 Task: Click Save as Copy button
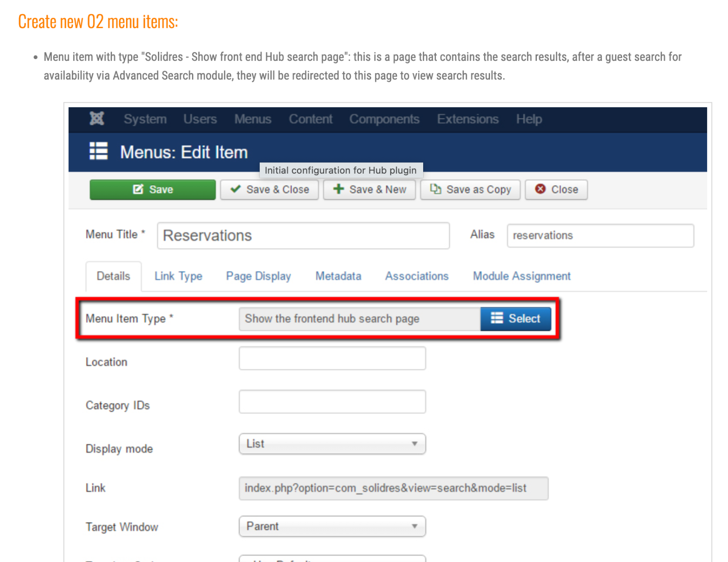[470, 190]
